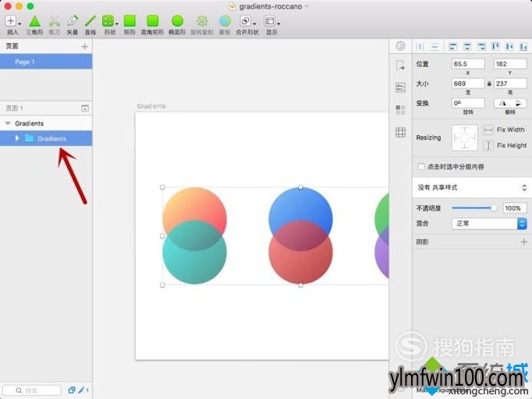Edit the height field 237
The image size is (532, 399).
point(510,84)
